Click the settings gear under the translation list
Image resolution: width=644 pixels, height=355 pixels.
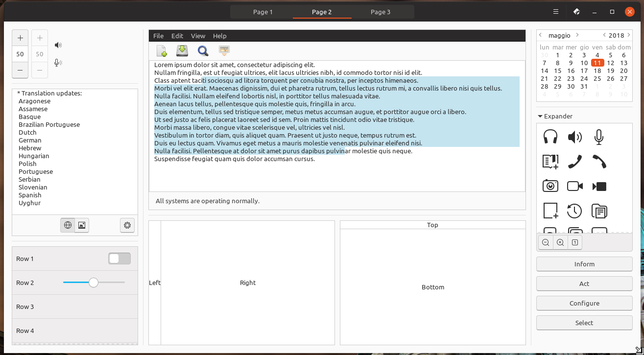pyautogui.click(x=127, y=225)
